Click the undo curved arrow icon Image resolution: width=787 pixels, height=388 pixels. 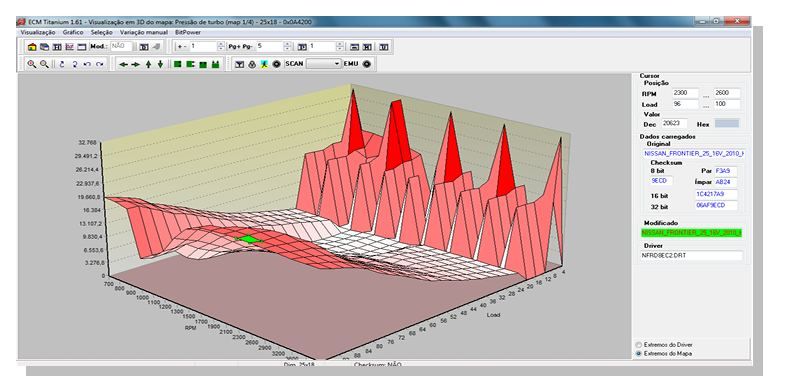pos(87,64)
